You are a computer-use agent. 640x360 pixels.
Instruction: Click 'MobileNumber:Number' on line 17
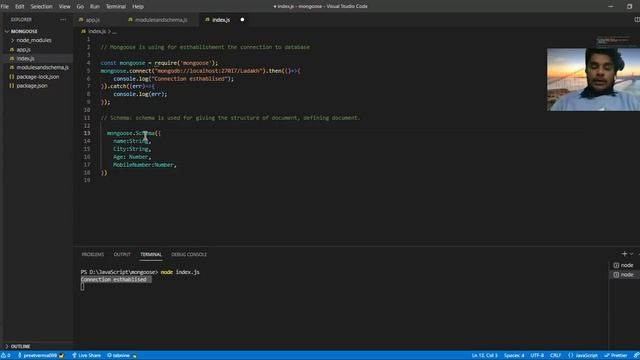pos(143,165)
